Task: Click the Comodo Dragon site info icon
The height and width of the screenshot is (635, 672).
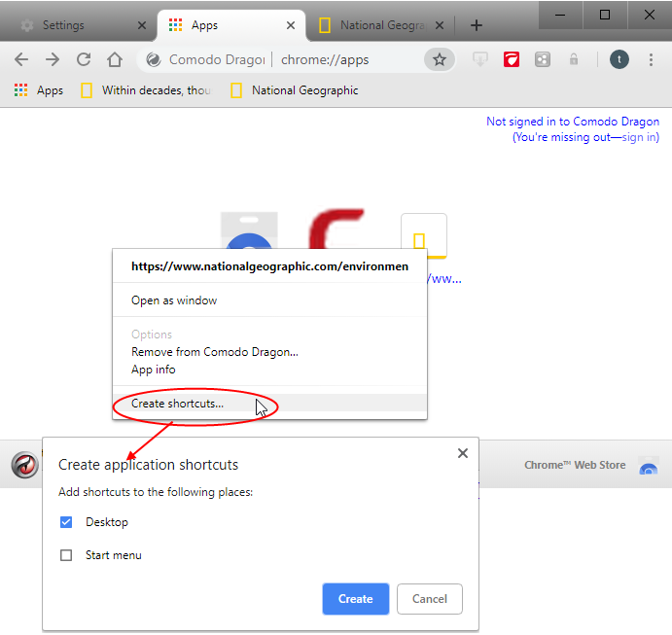Action: tap(154, 59)
